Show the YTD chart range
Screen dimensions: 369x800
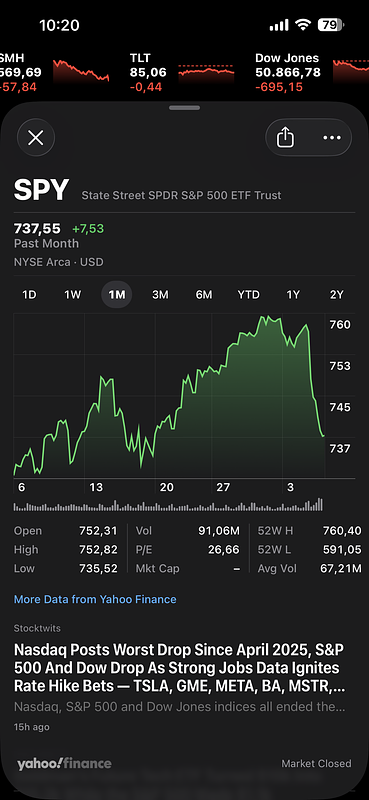point(249,294)
